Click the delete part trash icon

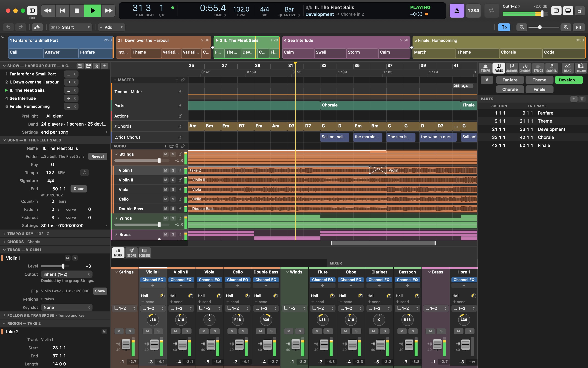(582, 99)
